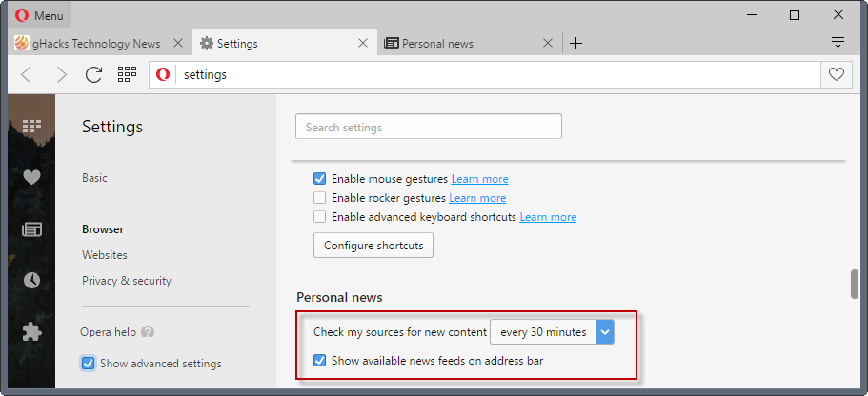Click the Personal news section heading
This screenshot has width=868, height=396.
point(339,297)
